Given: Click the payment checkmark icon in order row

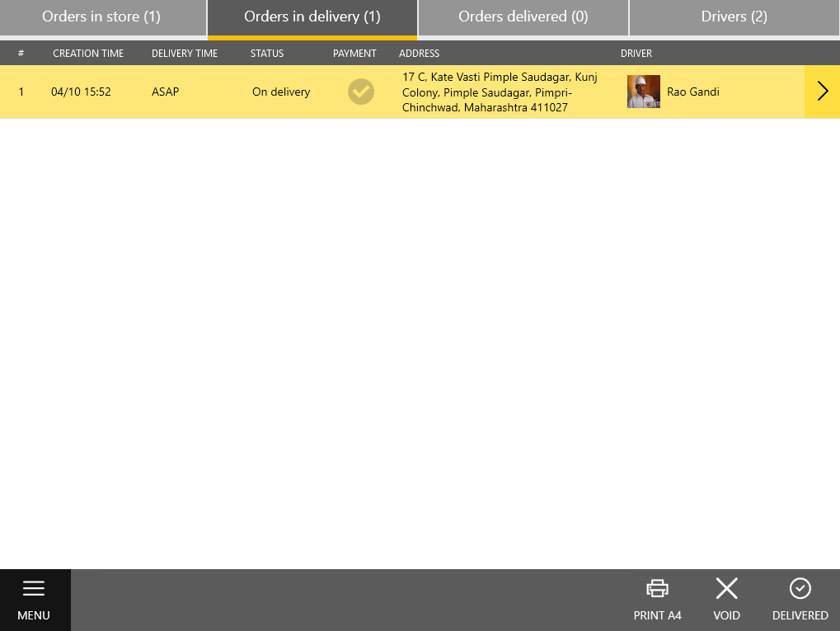Looking at the screenshot, I should 360,92.
